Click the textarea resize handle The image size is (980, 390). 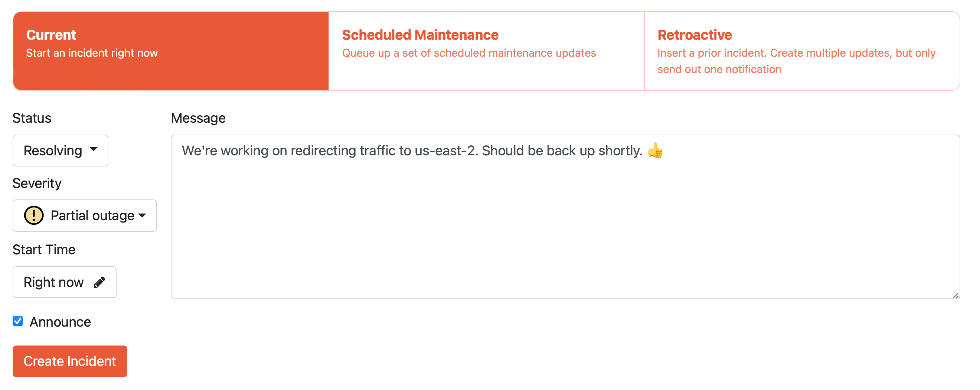tap(955, 296)
